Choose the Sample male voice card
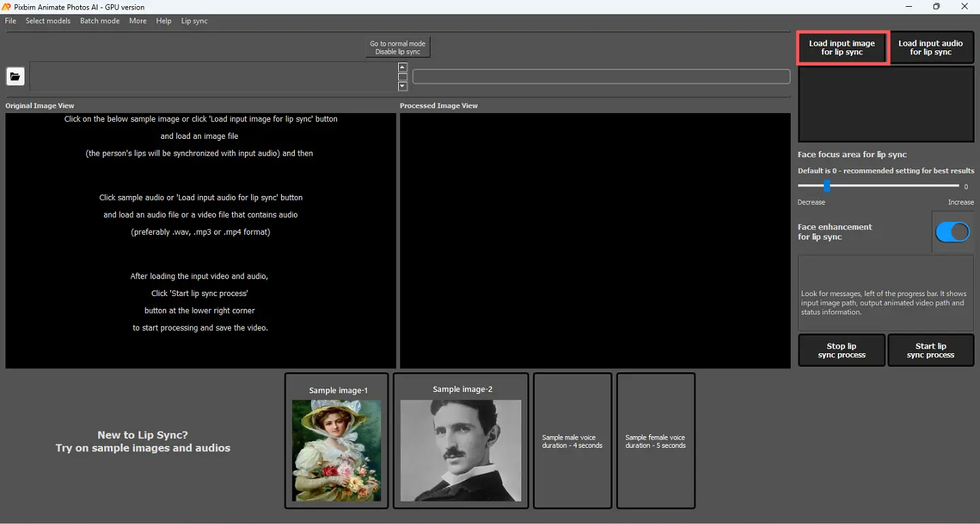 [572, 441]
